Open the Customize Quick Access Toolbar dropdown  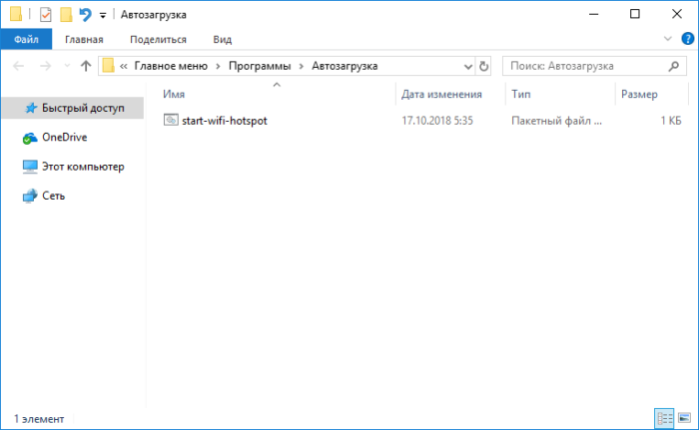[x=103, y=16]
